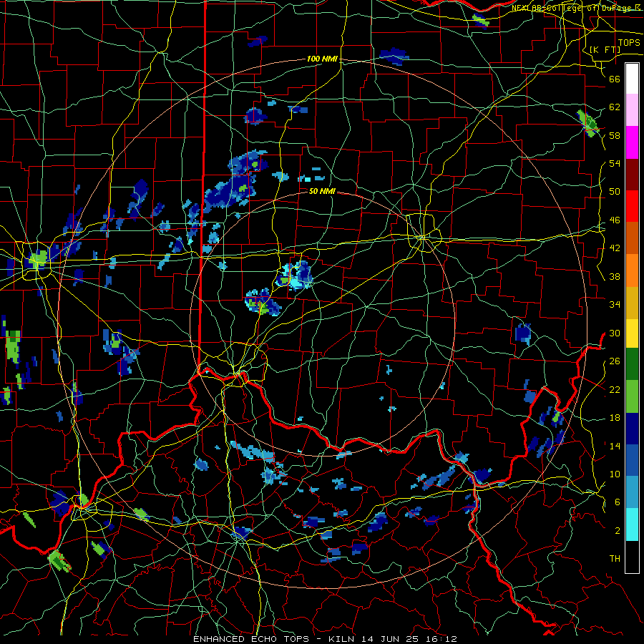Select the dark red legend swatch
This screenshot has width=644, height=644.
coord(632,175)
